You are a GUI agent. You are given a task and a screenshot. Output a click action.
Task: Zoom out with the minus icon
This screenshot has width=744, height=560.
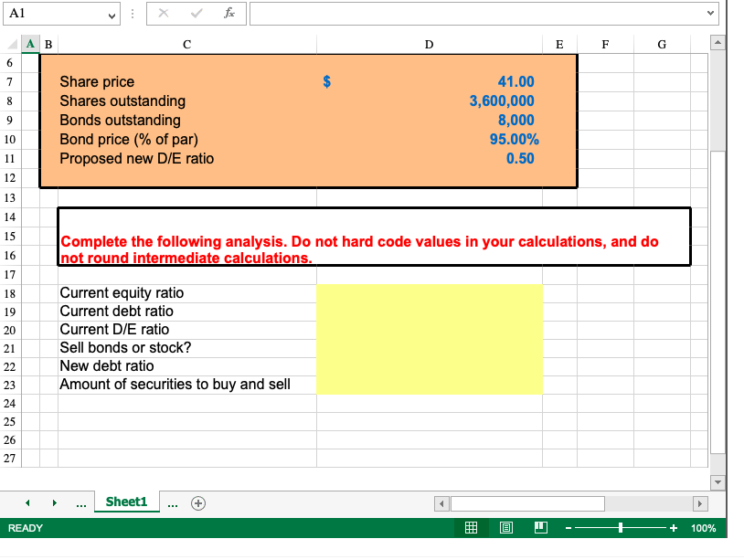[569, 528]
